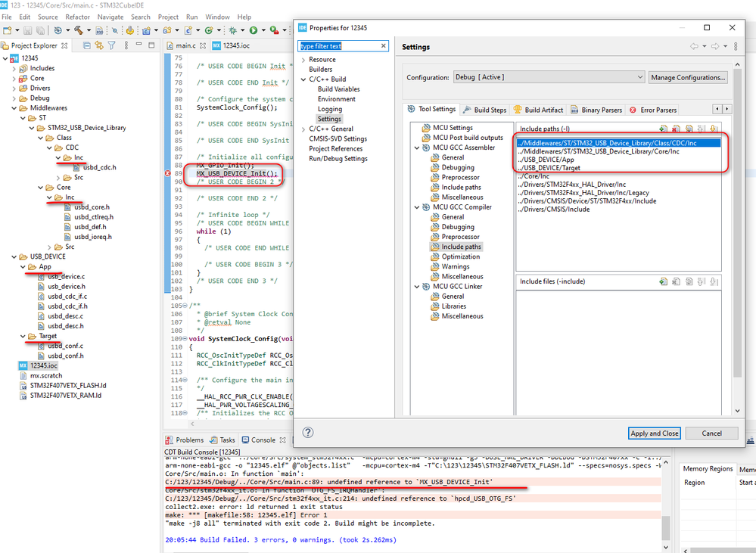Viewport: 756px width, 553px height.
Task: Collapse the C/C++ Build properties node
Action: point(303,79)
